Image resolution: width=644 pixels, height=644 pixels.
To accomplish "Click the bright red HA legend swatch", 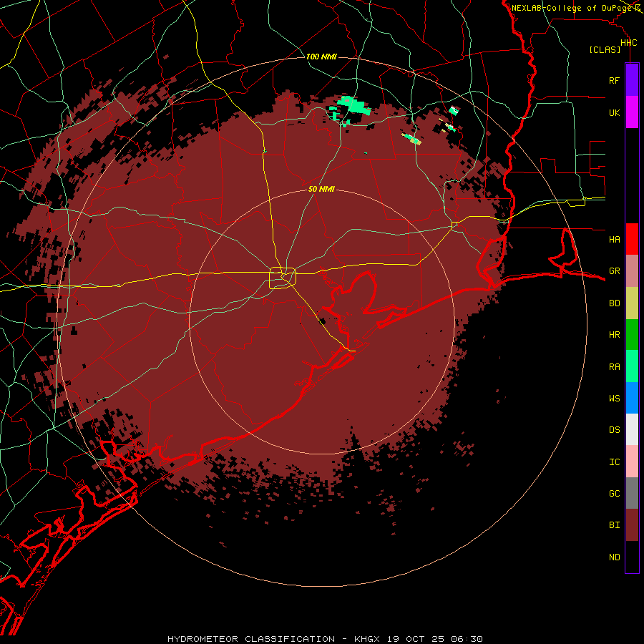I will 632,239.
